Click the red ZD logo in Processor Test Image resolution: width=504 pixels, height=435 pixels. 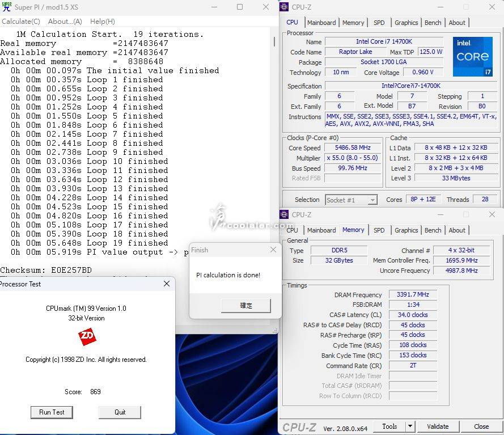tap(87, 337)
